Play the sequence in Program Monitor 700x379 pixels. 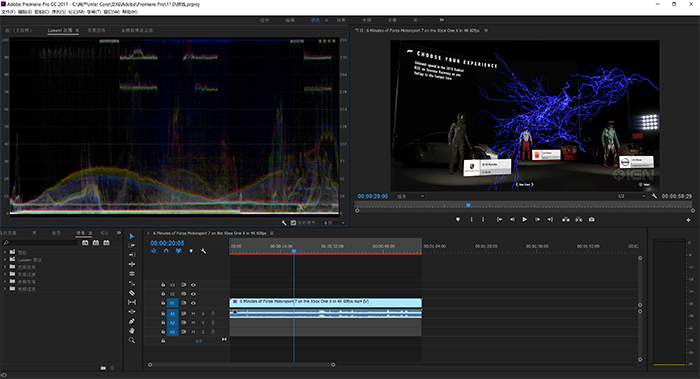pyautogui.click(x=525, y=219)
